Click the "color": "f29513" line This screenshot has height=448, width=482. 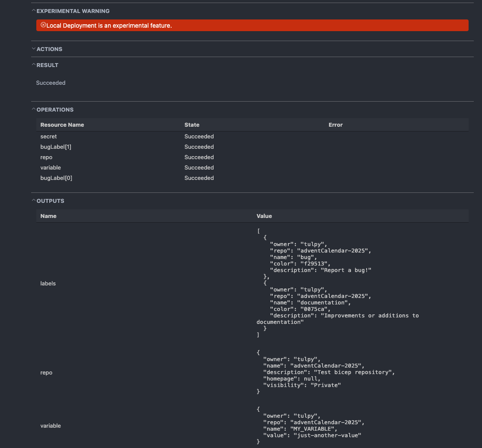pos(300,264)
